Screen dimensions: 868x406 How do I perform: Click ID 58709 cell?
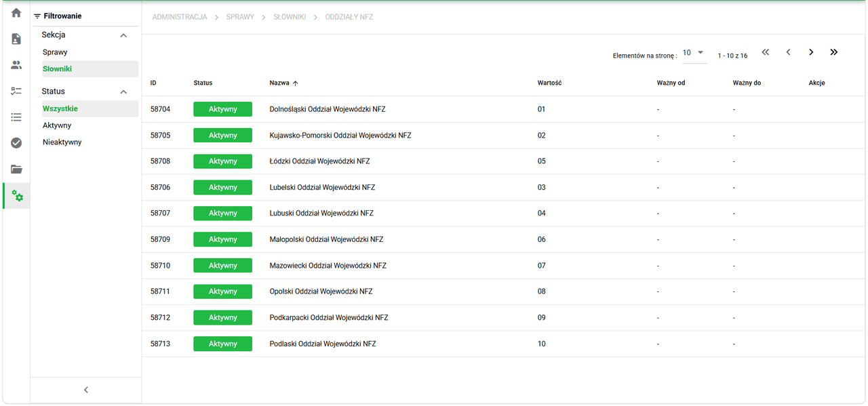160,239
